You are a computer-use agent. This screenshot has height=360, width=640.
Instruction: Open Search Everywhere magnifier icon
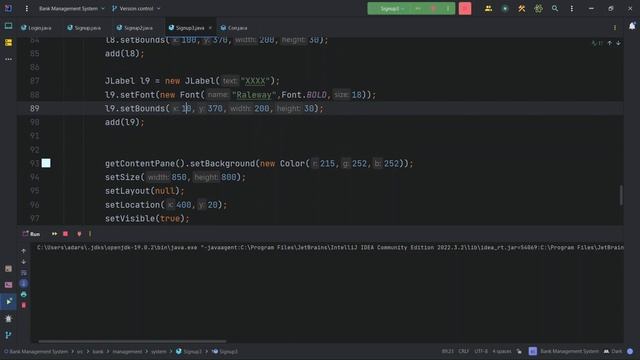coord(555,9)
